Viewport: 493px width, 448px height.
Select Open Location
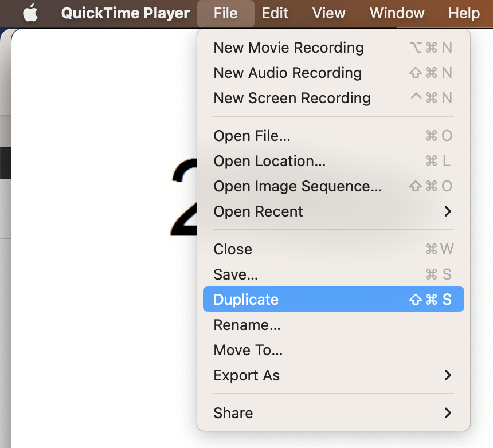pyautogui.click(x=269, y=161)
